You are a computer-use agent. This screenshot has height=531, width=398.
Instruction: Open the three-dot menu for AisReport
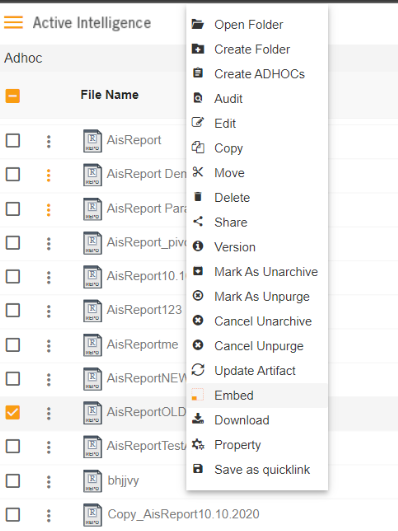click(48, 141)
